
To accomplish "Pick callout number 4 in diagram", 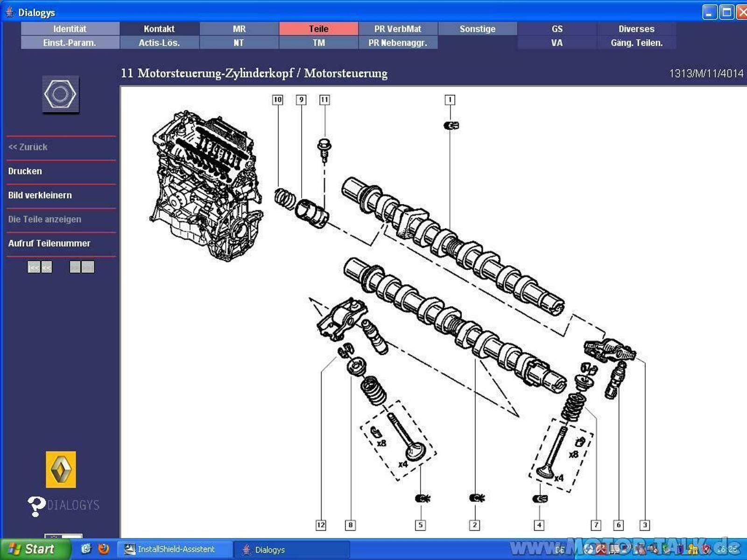I will tap(539, 525).
